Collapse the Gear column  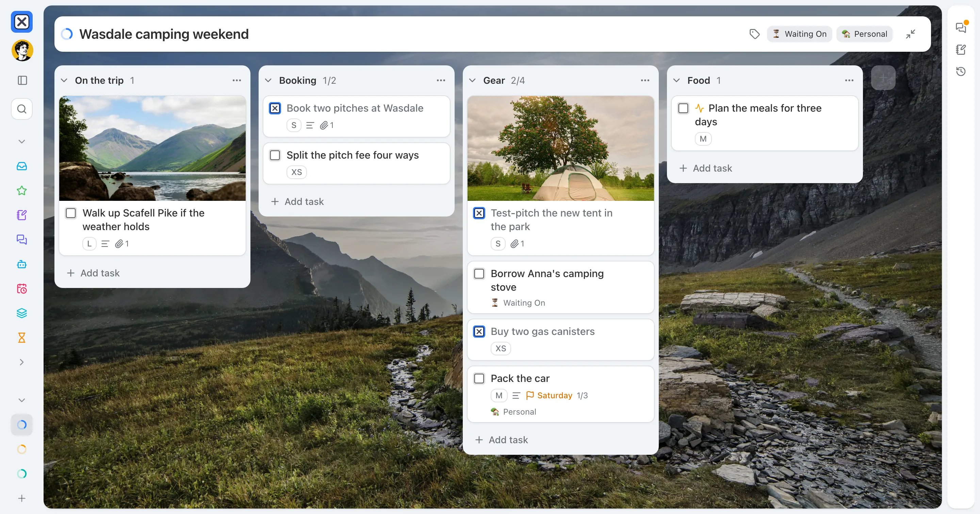(x=473, y=80)
